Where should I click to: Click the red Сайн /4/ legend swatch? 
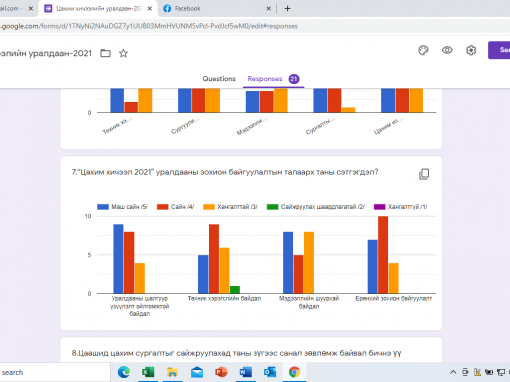[x=162, y=207]
